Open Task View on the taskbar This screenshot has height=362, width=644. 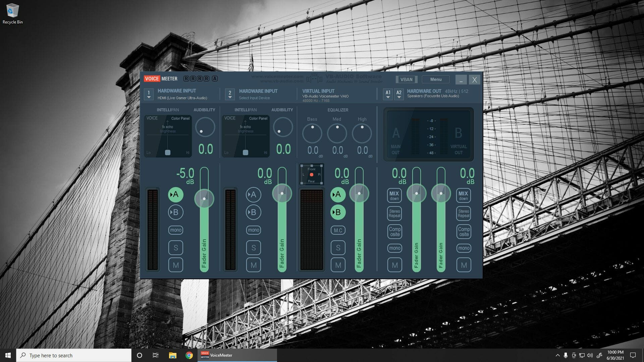[x=155, y=355]
